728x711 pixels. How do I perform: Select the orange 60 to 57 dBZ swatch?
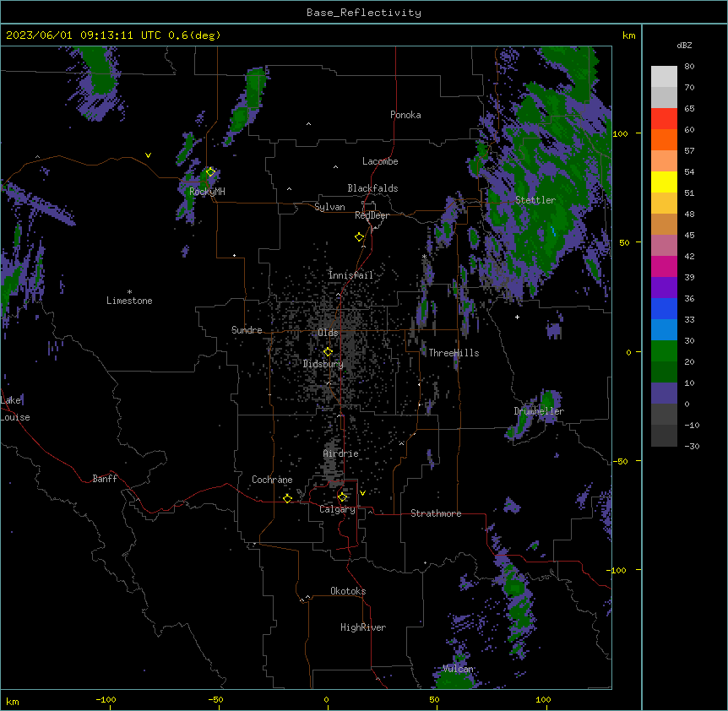pyautogui.click(x=664, y=139)
